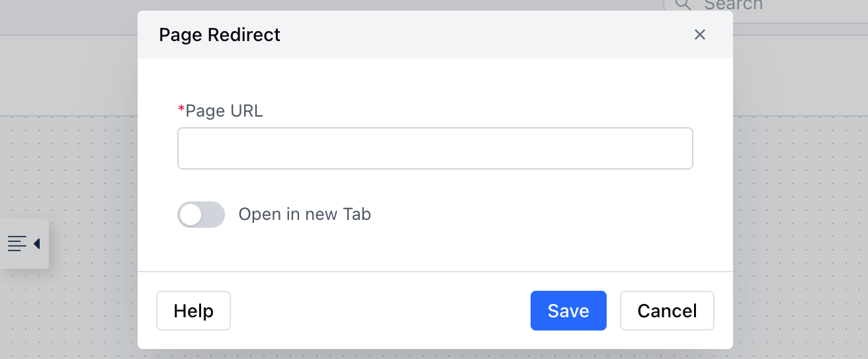Cancel the Page Redirect dialog
The width and height of the screenshot is (868, 359).
click(667, 311)
